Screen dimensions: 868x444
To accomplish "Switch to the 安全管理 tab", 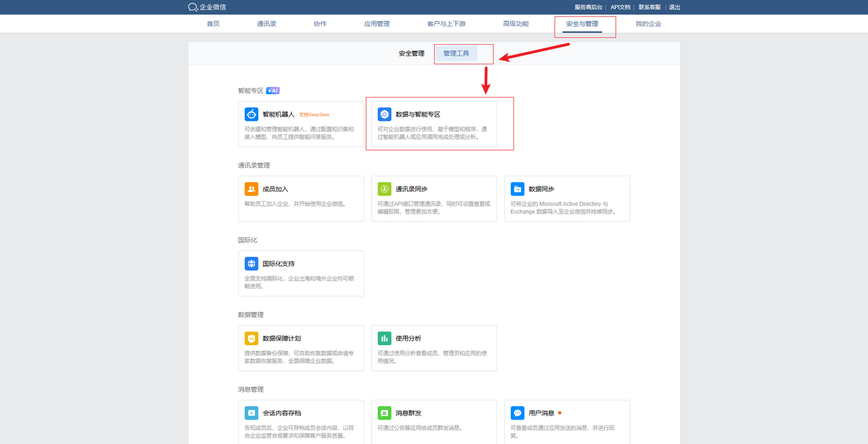I will (411, 54).
